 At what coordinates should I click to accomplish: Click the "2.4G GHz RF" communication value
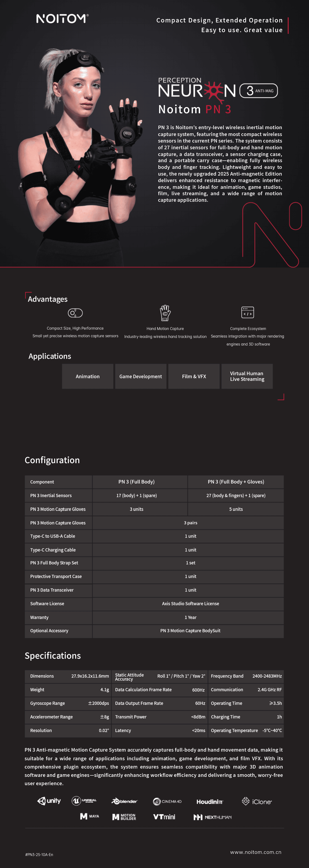point(270,690)
